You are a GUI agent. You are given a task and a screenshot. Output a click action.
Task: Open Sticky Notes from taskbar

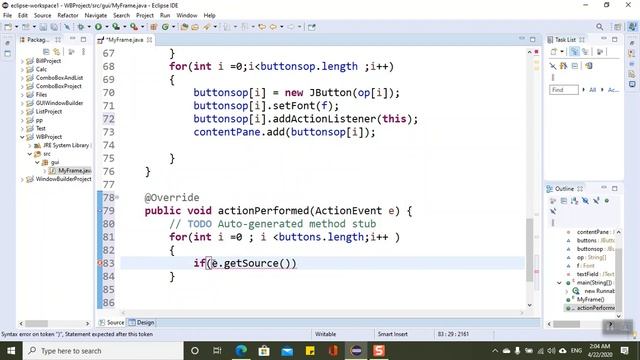[x=310, y=351]
